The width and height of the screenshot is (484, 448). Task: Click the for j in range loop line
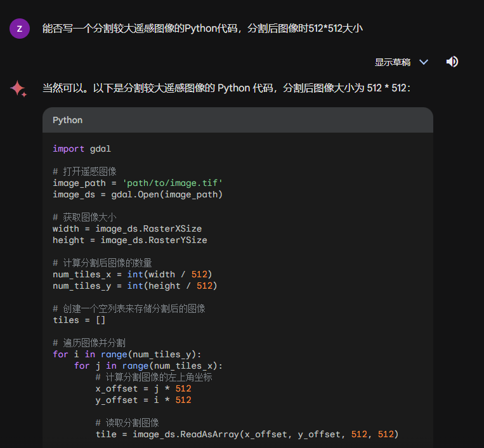(x=148, y=366)
